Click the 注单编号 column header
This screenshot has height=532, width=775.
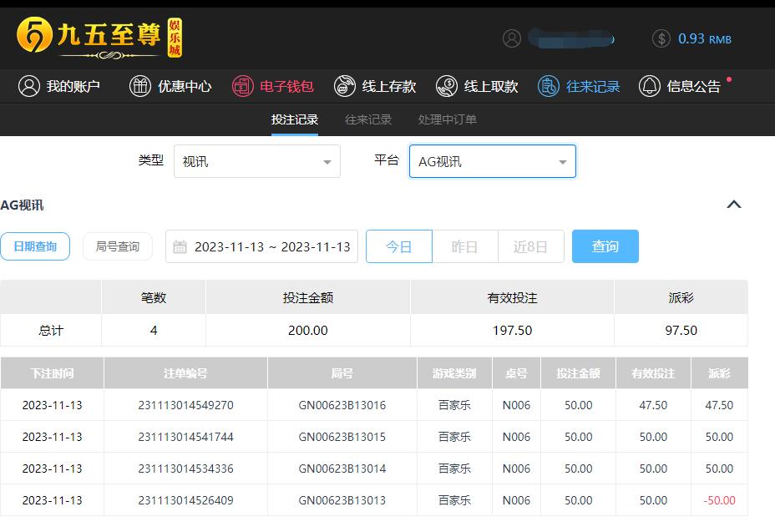tap(186, 373)
